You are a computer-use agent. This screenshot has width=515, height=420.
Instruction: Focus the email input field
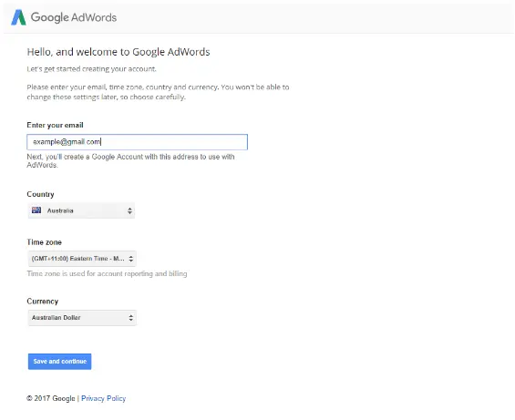[137, 142]
